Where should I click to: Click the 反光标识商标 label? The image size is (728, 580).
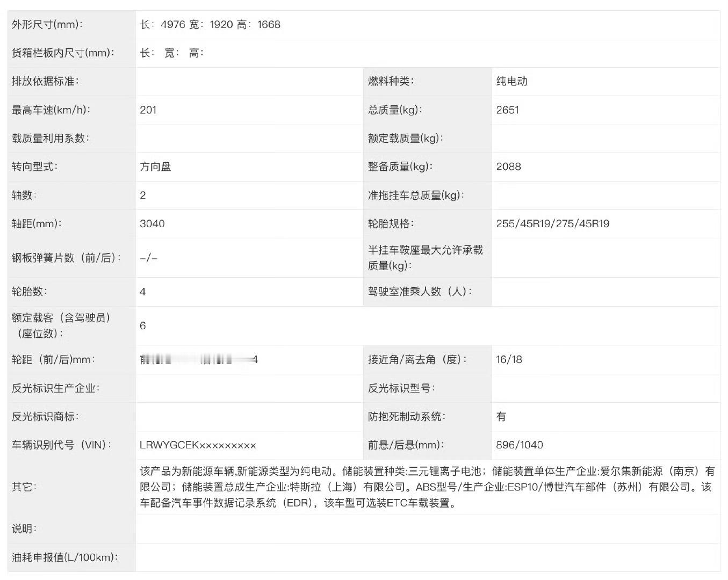(x=45, y=417)
